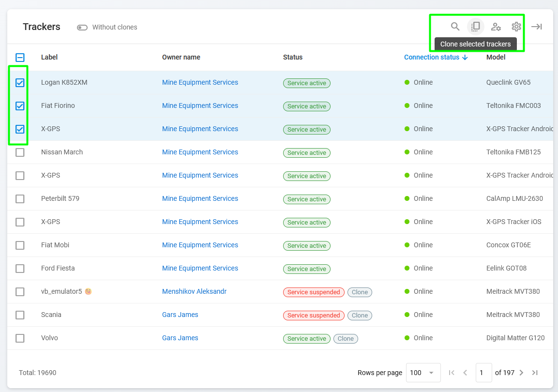This screenshot has width=558, height=392.
Task: Check the Nissan March row checkbox
Action: coord(20,152)
